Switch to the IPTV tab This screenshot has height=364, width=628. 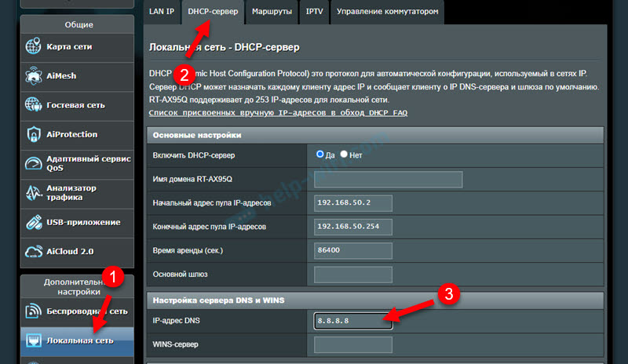click(314, 12)
